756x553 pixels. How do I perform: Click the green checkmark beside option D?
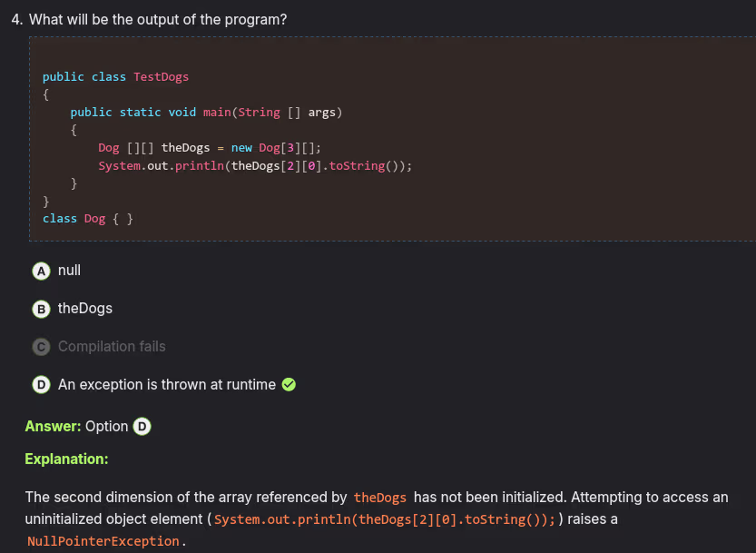pos(290,385)
